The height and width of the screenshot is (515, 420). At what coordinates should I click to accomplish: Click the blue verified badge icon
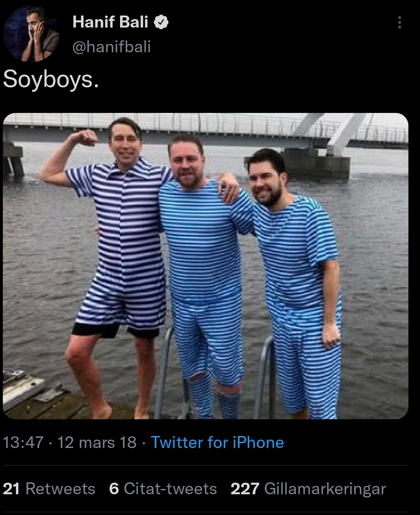(161, 22)
